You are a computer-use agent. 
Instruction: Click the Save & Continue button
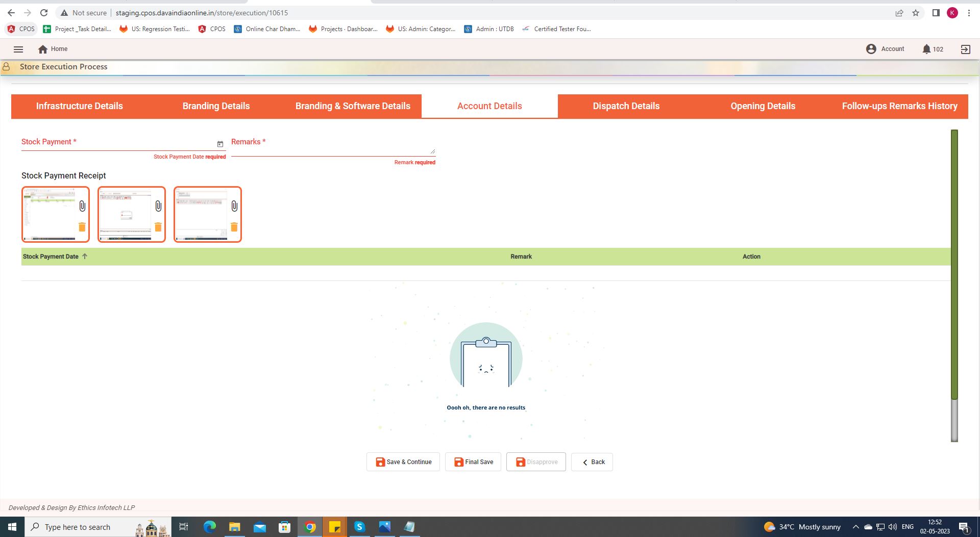point(403,462)
